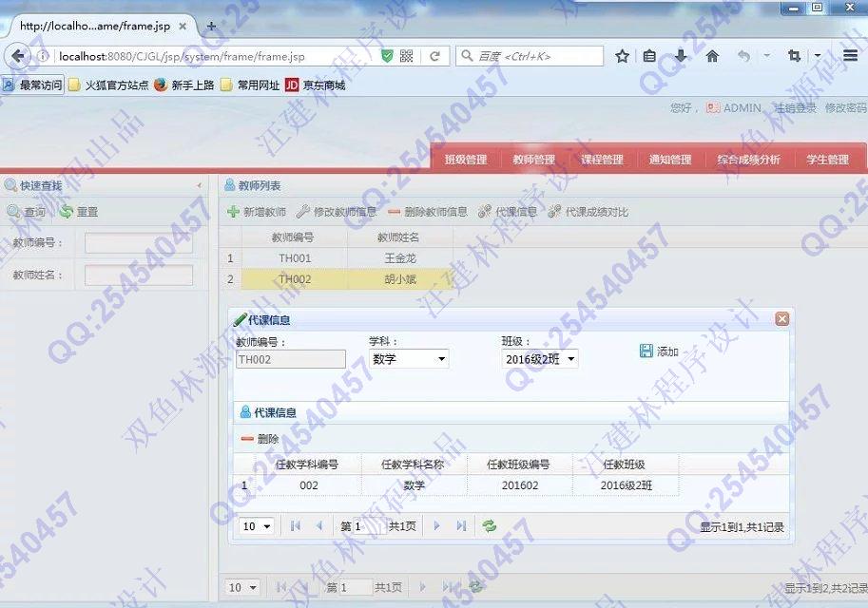Viewport: 868px width, 608px height.
Task: Click 代课信息 toolbar button
Action: (x=508, y=211)
